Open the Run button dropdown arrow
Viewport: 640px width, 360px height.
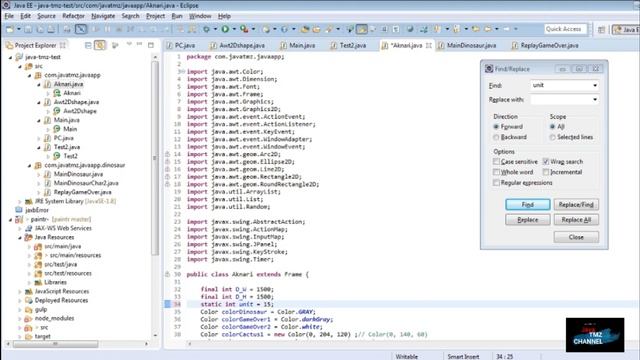click(x=234, y=29)
